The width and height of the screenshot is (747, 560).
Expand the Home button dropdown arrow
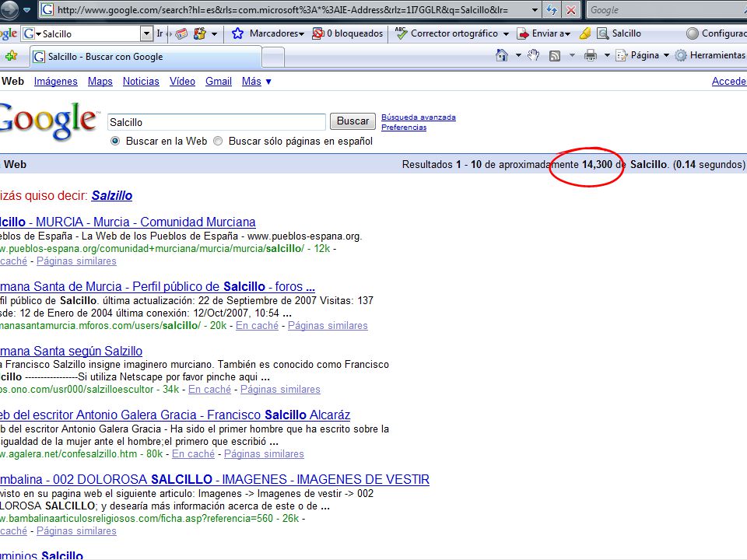click(518, 55)
